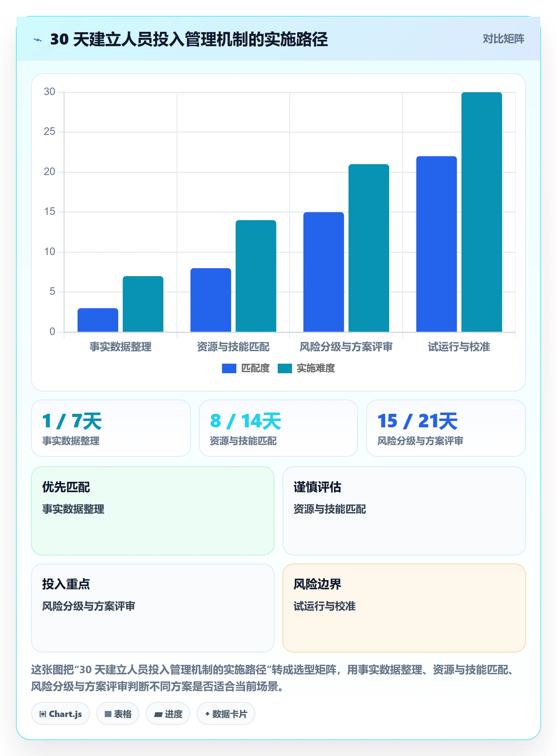Select the 谨慎评估 quadrant card
Viewport: 557px width, 756px height.
[404, 511]
